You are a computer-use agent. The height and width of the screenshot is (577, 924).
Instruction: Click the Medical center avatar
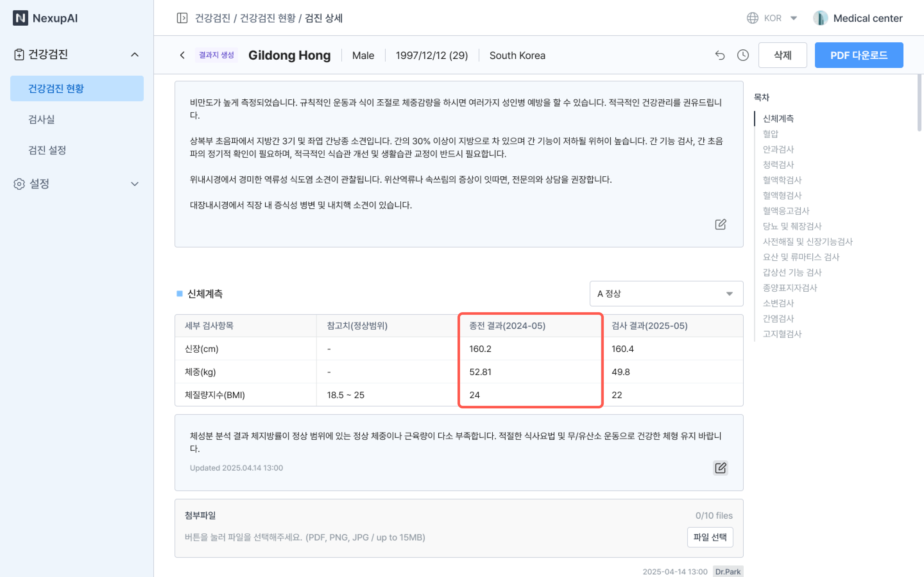pos(820,18)
